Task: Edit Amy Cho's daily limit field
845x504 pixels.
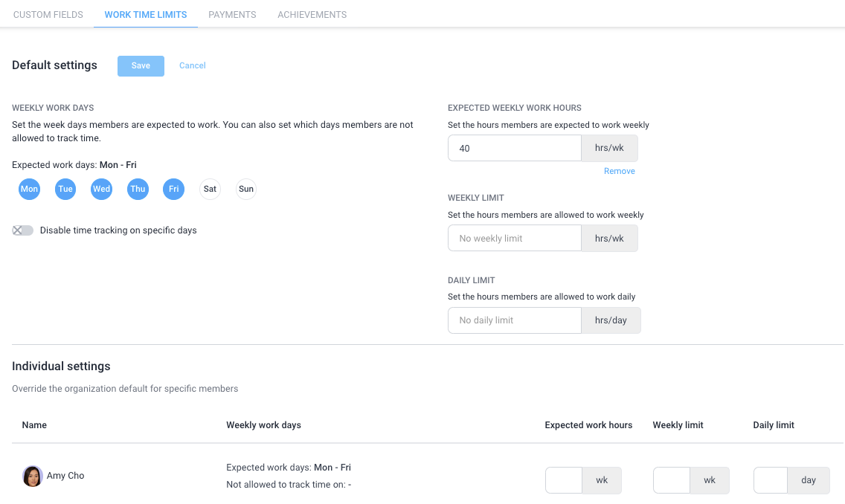Action: tap(771, 480)
